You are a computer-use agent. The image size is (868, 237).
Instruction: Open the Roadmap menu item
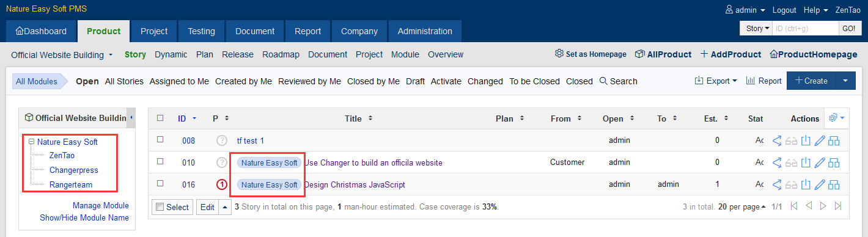(281, 54)
